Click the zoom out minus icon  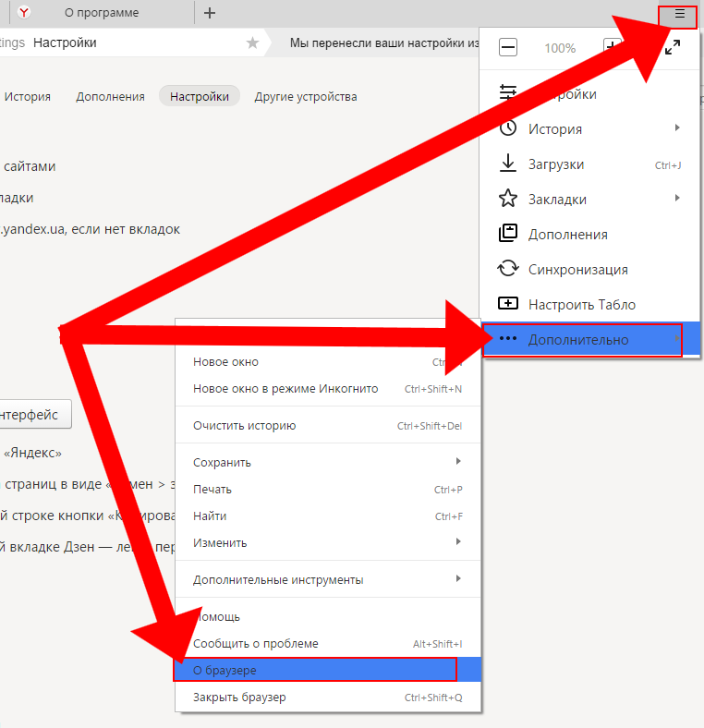point(507,48)
